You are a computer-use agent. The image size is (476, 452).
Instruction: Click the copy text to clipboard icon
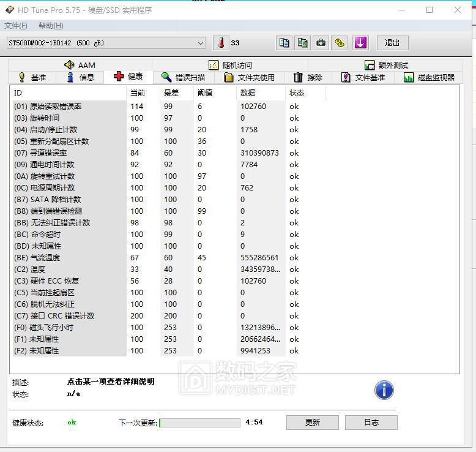click(x=284, y=43)
